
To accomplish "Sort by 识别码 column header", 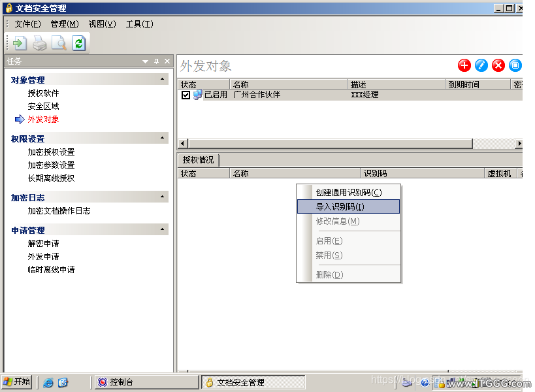I will (x=423, y=173).
